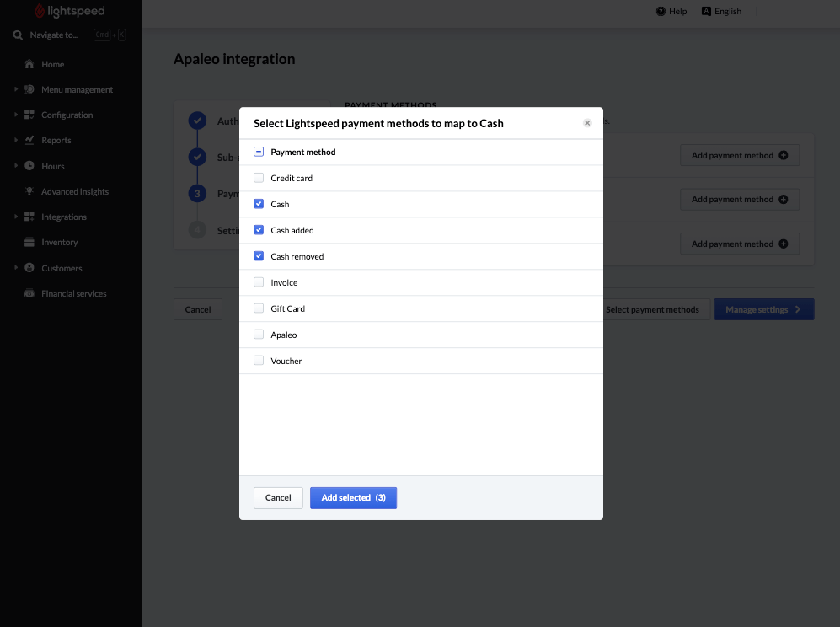
Task: Click the Customers person icon
Action: click(29, 267)
